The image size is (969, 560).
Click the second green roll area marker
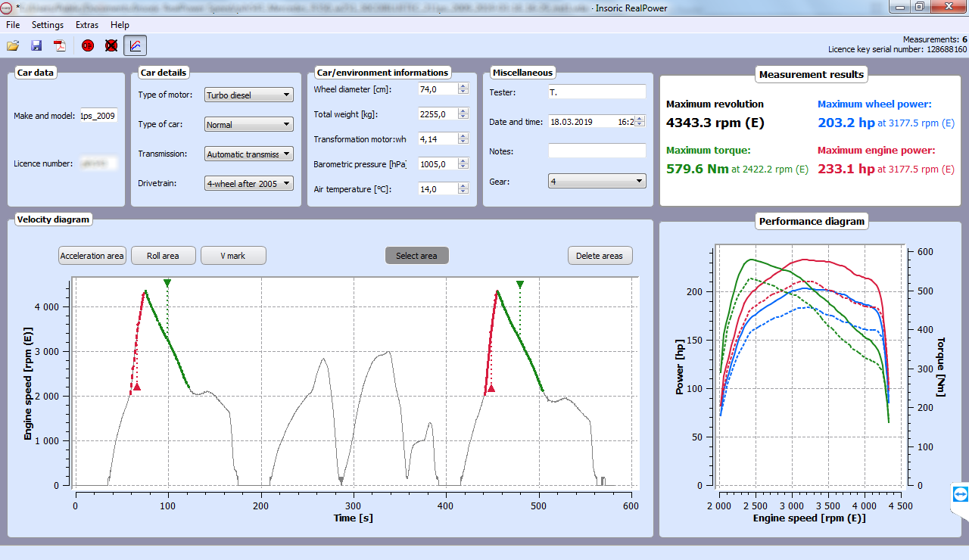click(x=520, y=285)
